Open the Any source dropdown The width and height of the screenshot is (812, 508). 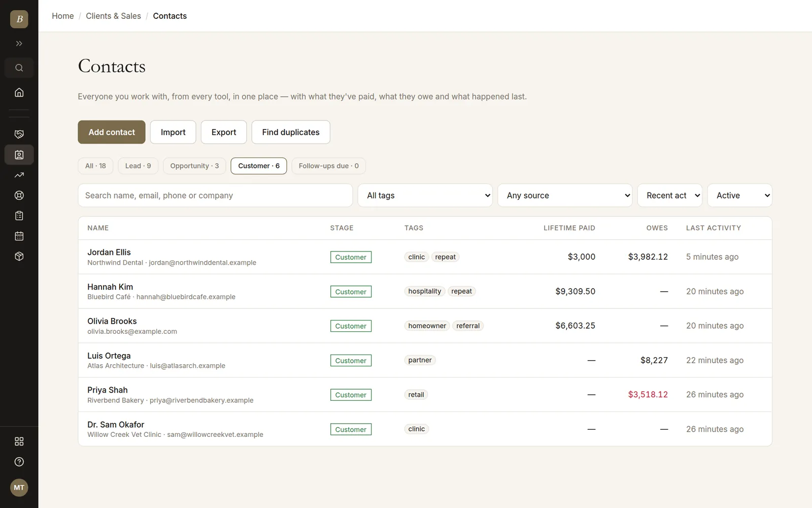tap(565, 196)
